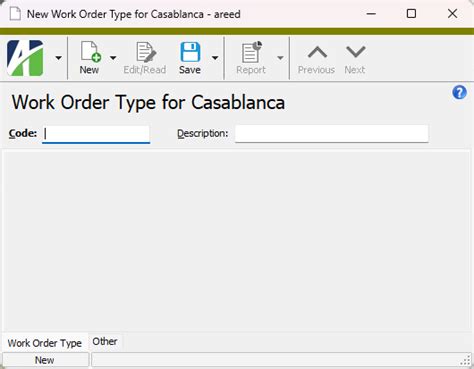474x369 pixels.
Task: Click the New status bar indicator
Action: [x=45, y=360]
